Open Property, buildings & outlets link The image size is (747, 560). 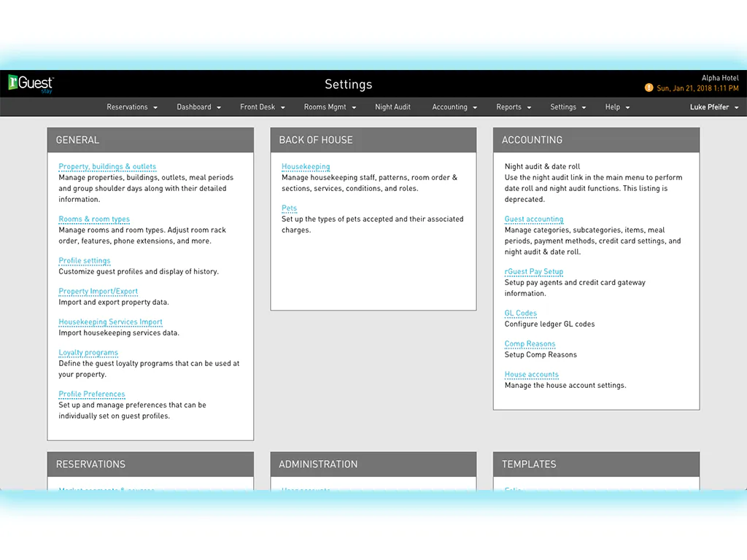(107, 167)
